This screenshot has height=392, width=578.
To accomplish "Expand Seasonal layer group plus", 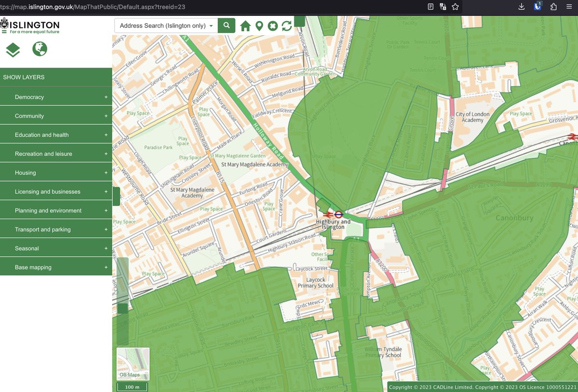I will click(106, 248).
